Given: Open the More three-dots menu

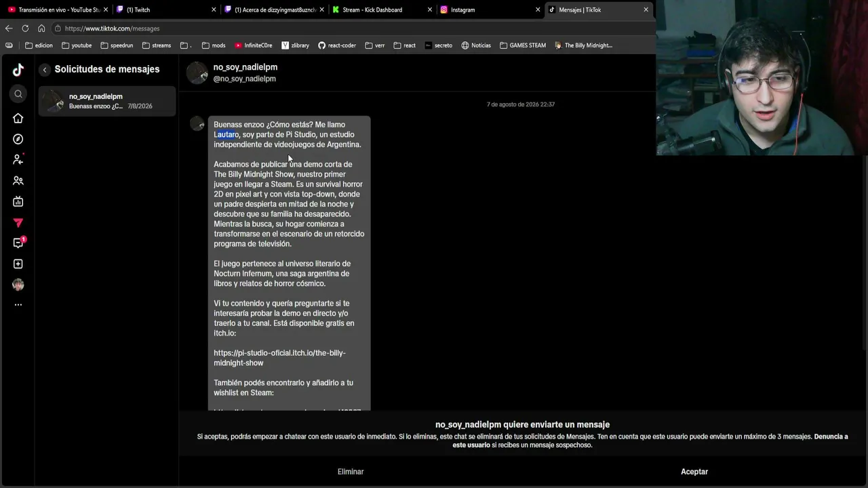Looking at the screenshot, I should [x=18, y=305].
